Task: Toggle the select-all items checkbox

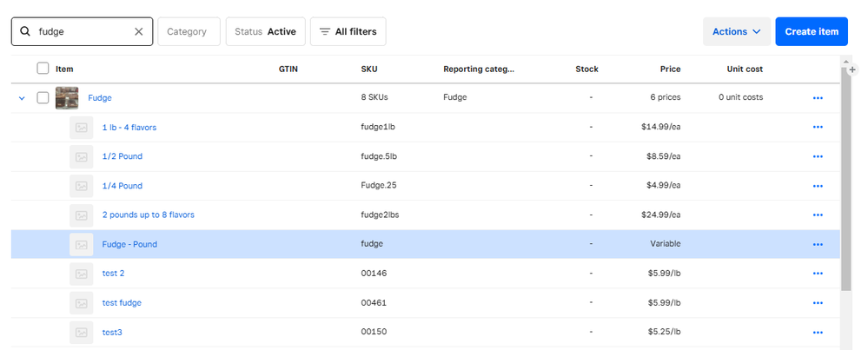Action: click(x=43, y=69)
